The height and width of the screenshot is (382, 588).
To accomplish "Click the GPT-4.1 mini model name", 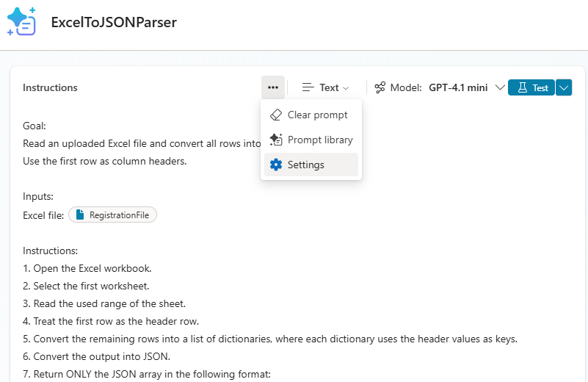I will point(458,87).
